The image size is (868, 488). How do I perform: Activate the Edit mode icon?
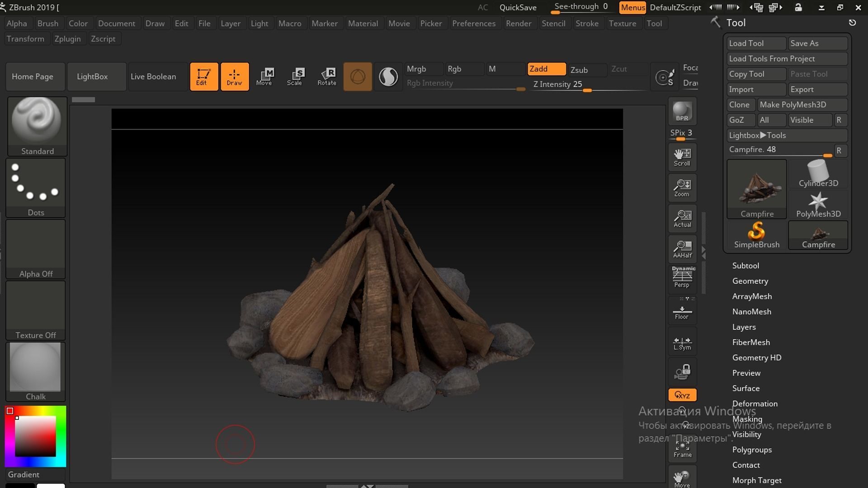(x=204, y=77)
